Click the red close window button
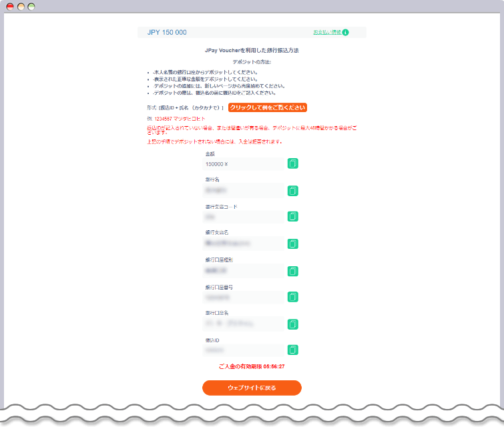 pos(10,7)
